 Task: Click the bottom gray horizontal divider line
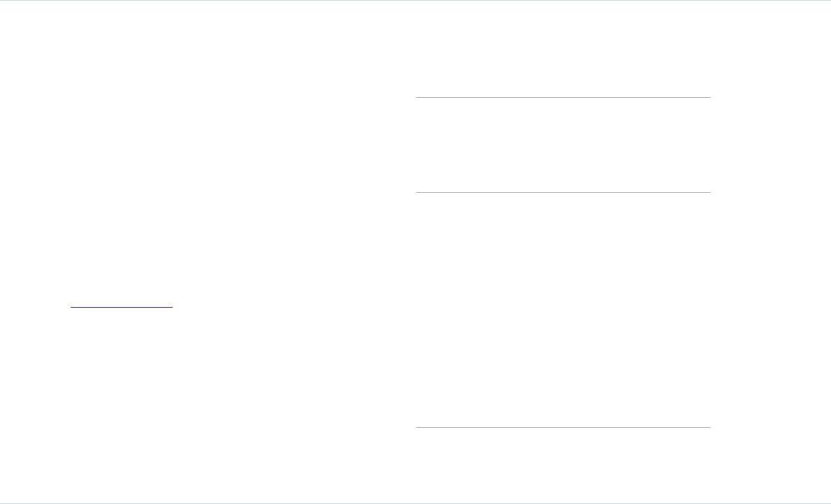563,427
